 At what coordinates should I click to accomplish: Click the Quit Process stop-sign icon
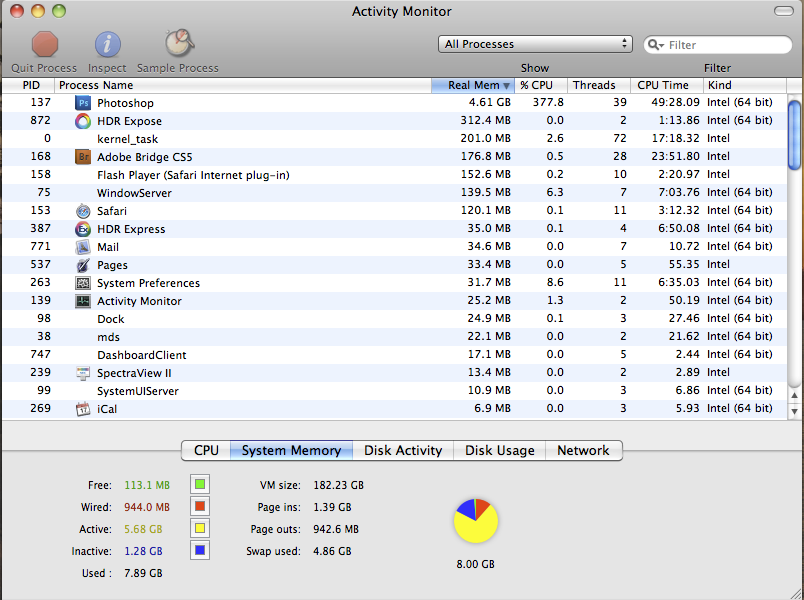[x=45, y=44]
